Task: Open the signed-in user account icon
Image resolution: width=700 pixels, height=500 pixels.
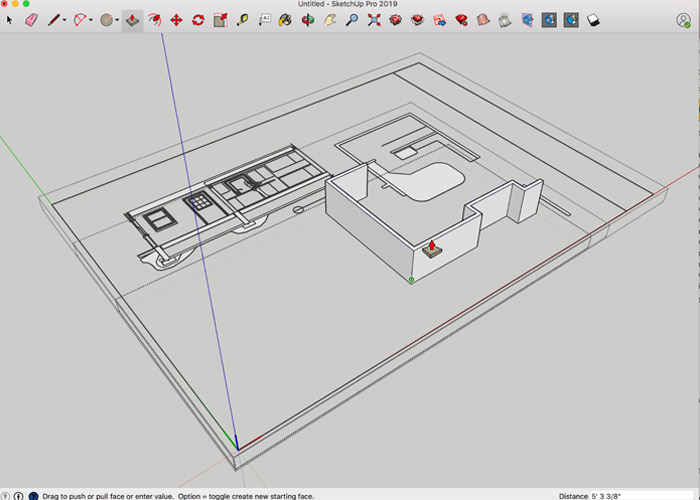Action: coord(683,20)
